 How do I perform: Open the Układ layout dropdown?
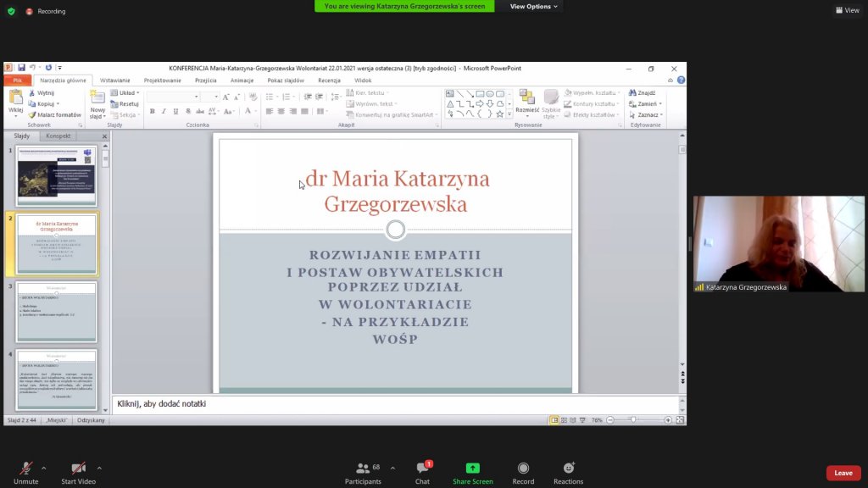[125, 92]
